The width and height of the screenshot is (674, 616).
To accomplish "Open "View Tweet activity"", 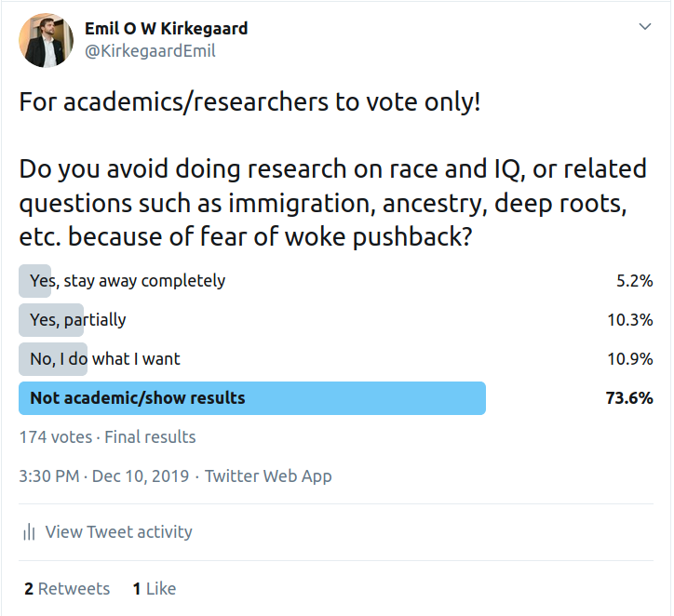I will 118,532.
